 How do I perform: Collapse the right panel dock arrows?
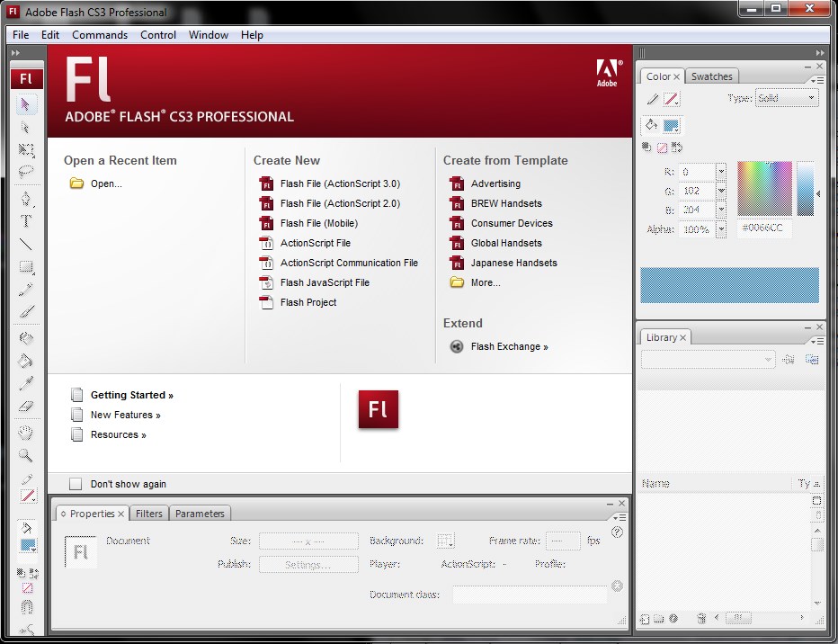click(820, 52)
